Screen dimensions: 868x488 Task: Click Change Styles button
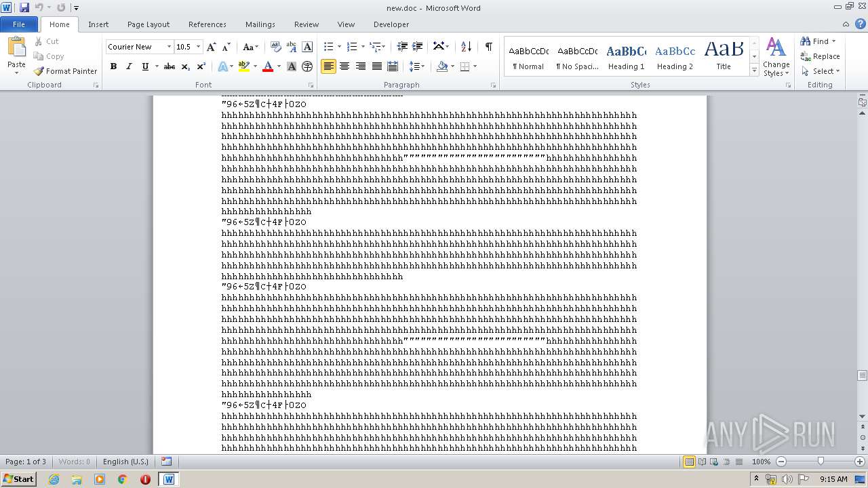776,57
